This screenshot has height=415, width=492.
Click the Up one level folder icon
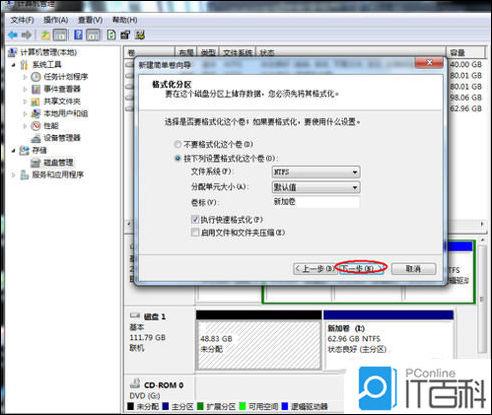pyautogui.click(x=45, y=35)
